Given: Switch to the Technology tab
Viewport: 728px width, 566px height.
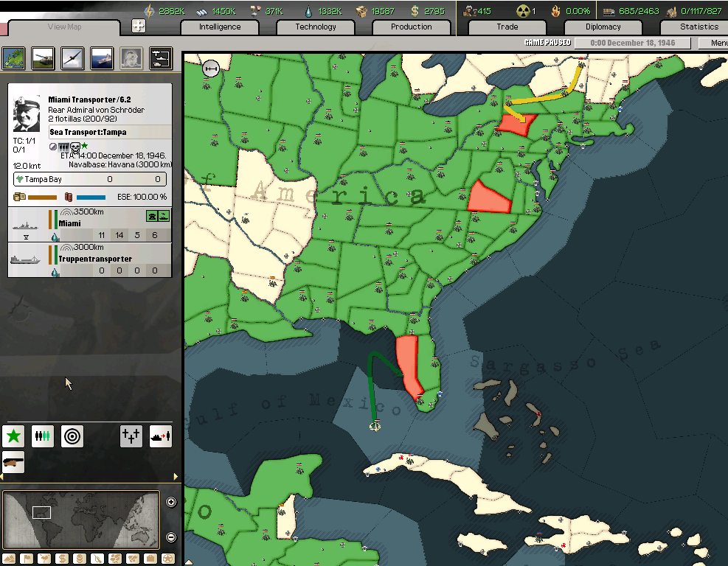Looking at the screenshot, I should (316, 27).
